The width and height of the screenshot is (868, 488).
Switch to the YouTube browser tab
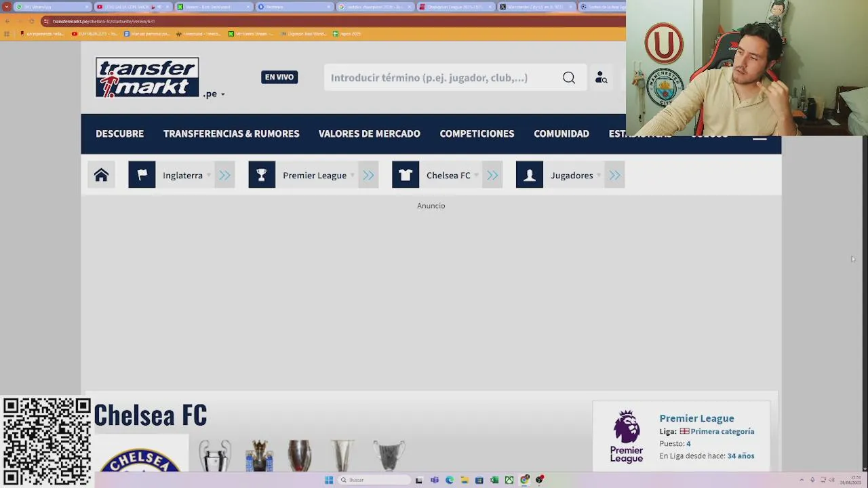(x=133, y=7)
